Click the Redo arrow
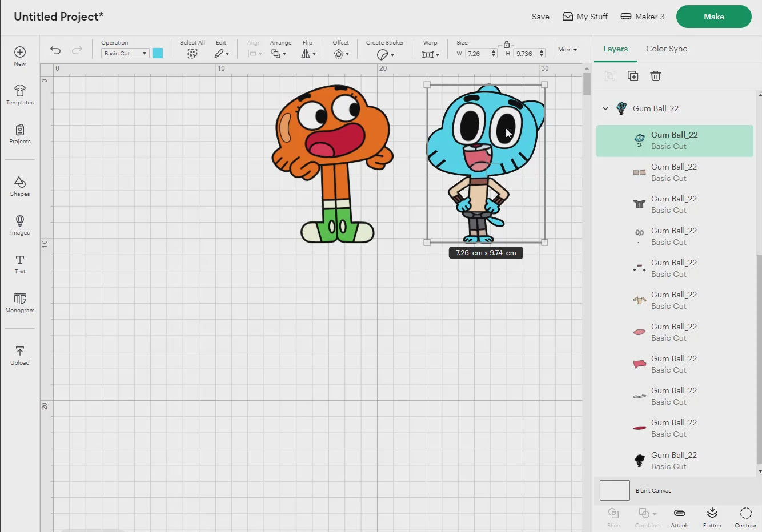The width and height of the screenshot is (762, 532). tap(77, 50)
